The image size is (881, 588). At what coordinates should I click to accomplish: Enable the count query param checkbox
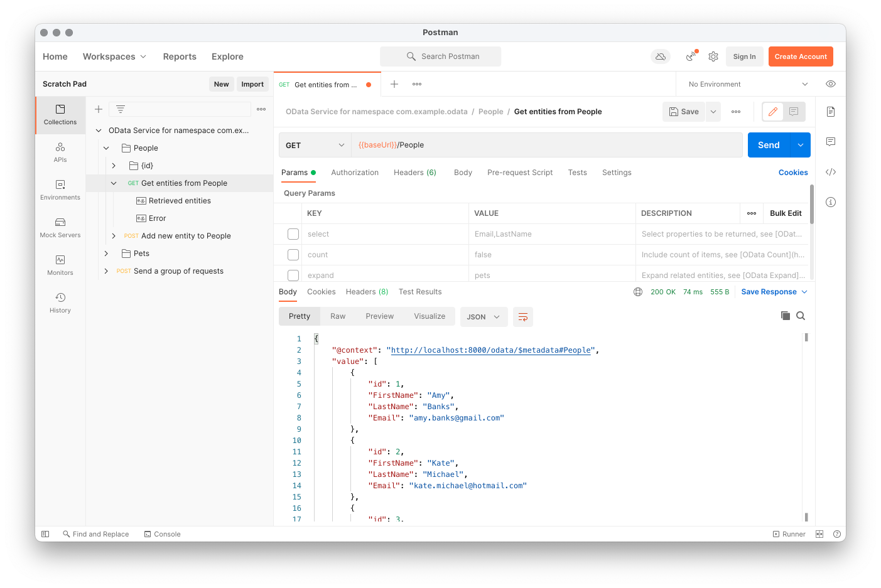pyautogui.click(x=293, y=255)
